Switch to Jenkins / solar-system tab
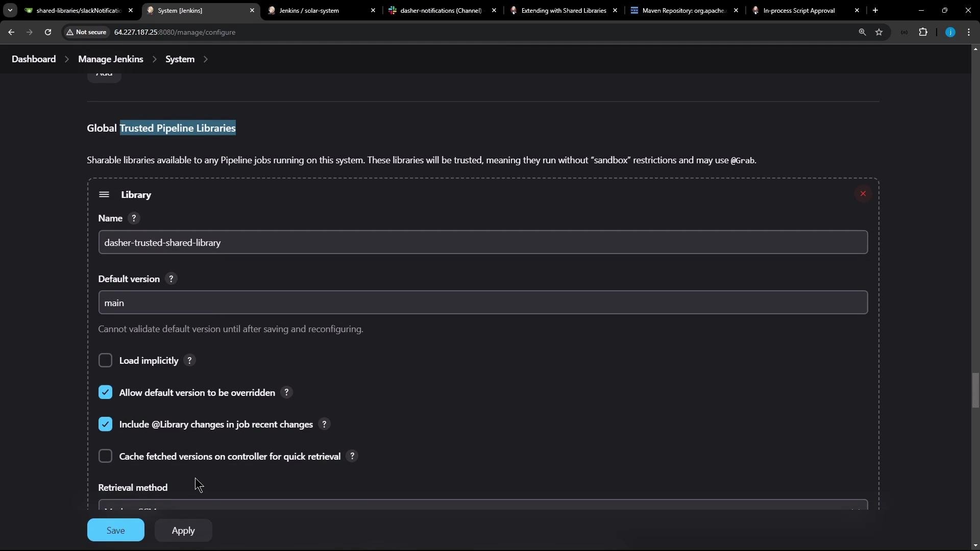The height and width of the screenshot is (551, 980). [322, 10]
